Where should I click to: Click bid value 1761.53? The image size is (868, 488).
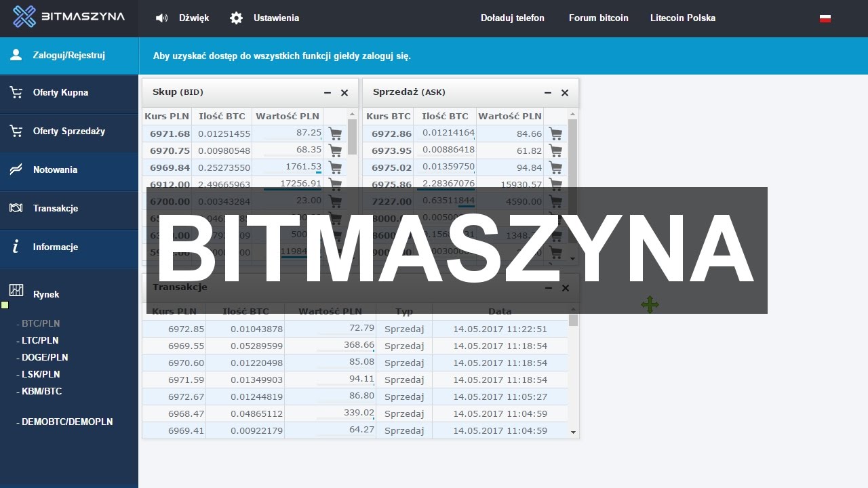tap(304, 167)
